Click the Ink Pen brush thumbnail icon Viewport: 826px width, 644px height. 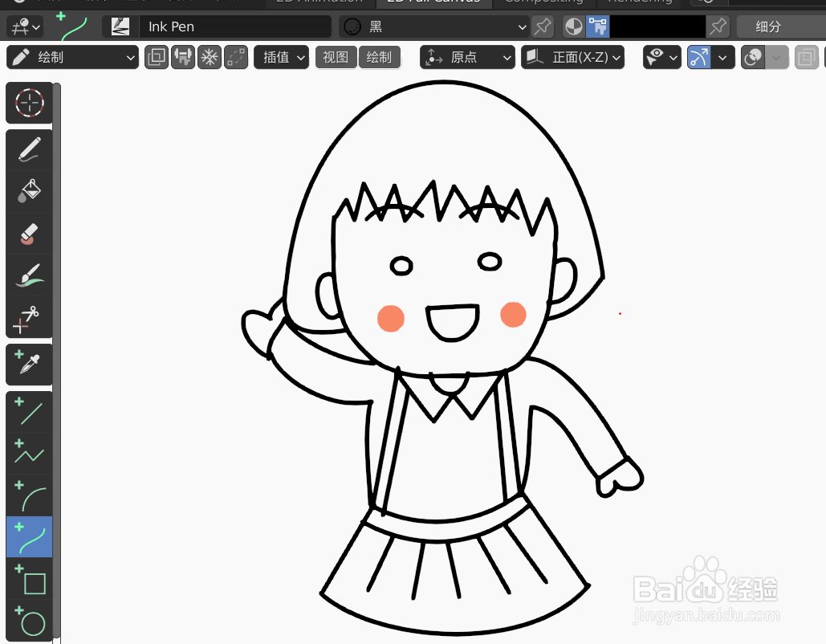pos(120,26)
